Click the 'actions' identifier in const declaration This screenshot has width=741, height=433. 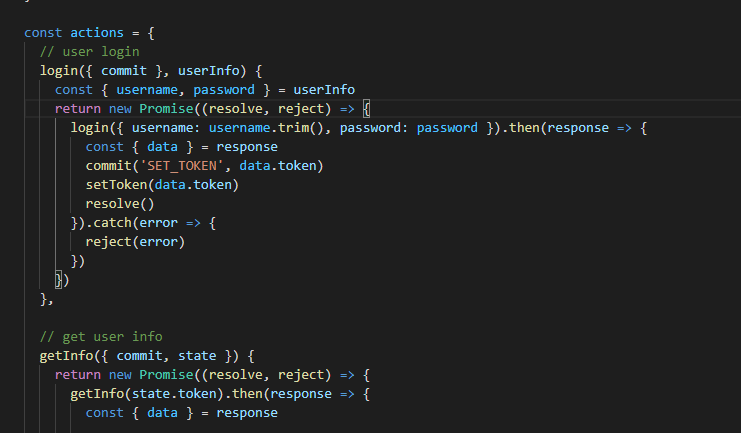97,33
